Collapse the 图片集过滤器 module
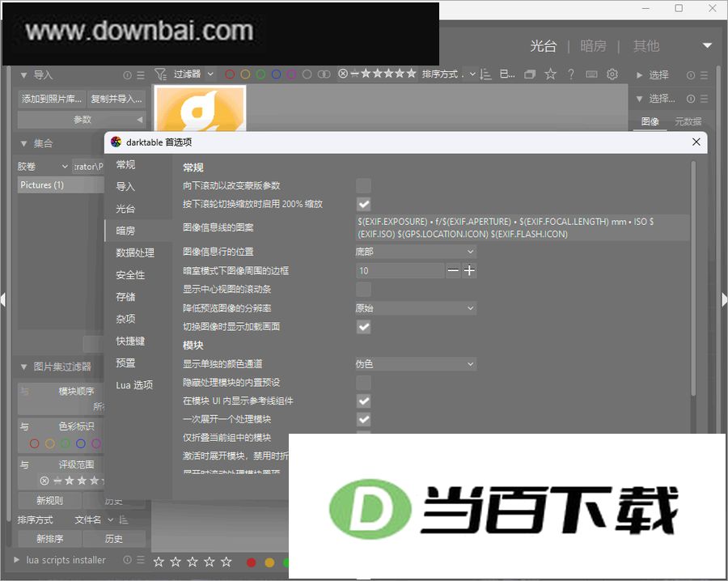728x581 pixels. pos(23,367)
